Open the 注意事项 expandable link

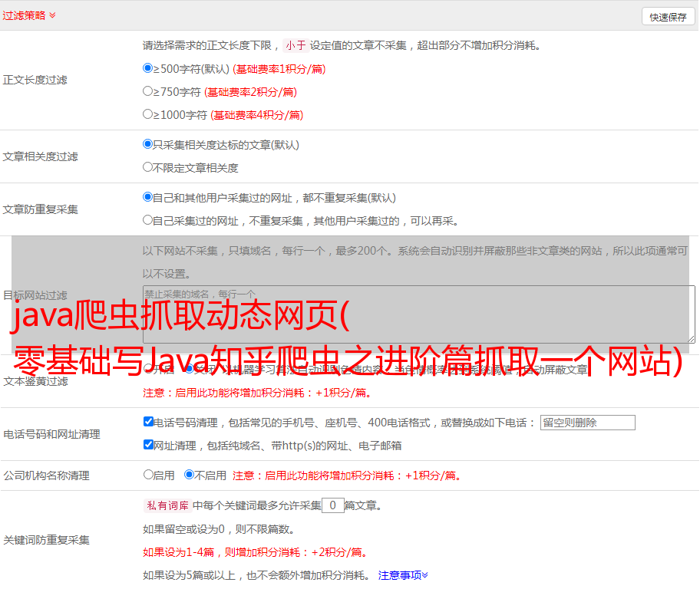point(403,575)
